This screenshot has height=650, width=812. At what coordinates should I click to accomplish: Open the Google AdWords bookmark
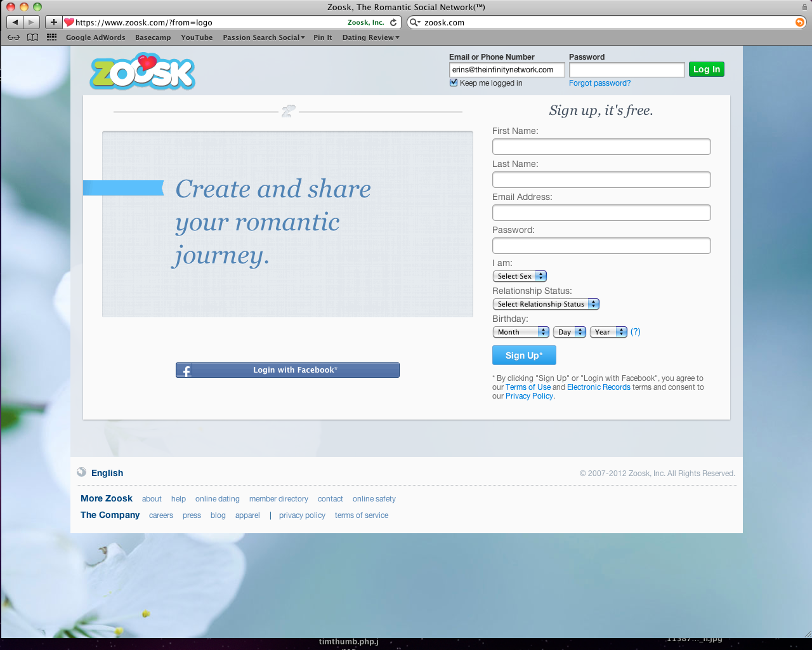[96, 37]
